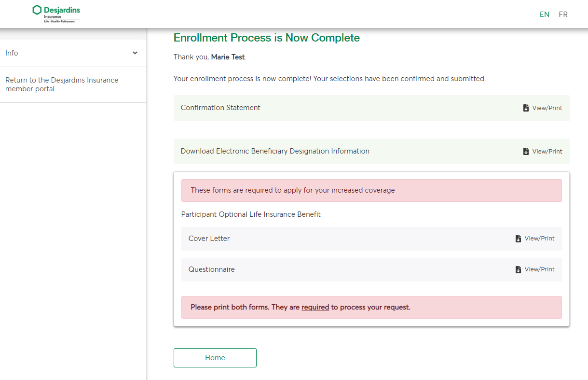Expand the Info section chevron
Viewport: 588px width, 380px height.
135,53
